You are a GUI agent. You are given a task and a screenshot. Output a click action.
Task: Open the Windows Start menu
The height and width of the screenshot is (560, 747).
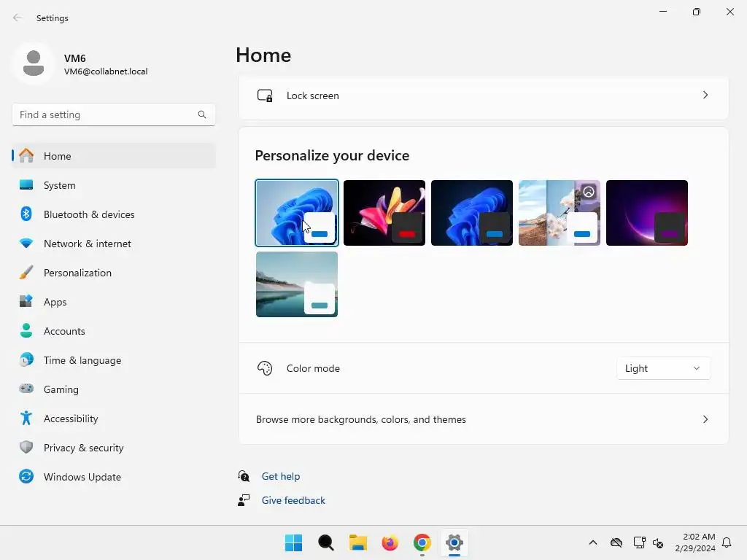(293, 542)
